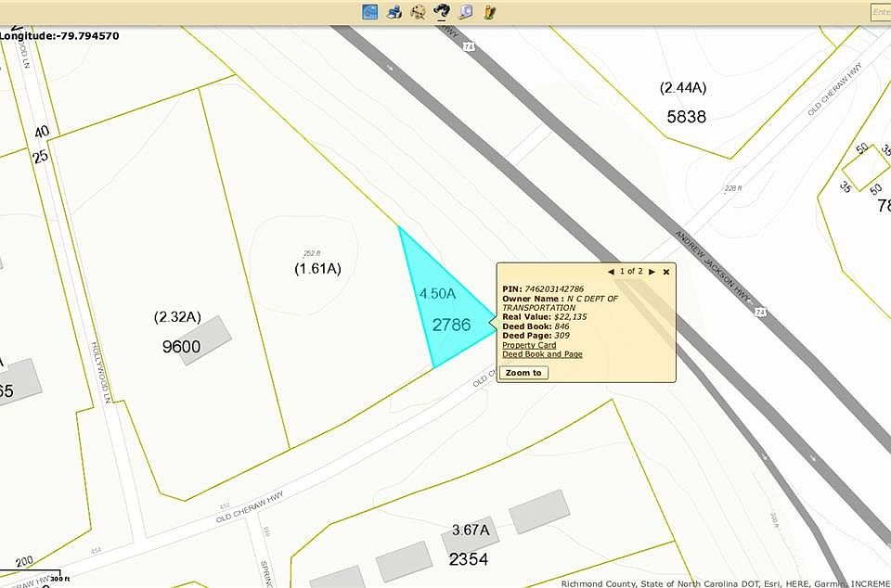Click the gray building on parcel 9600

[206, 339]
